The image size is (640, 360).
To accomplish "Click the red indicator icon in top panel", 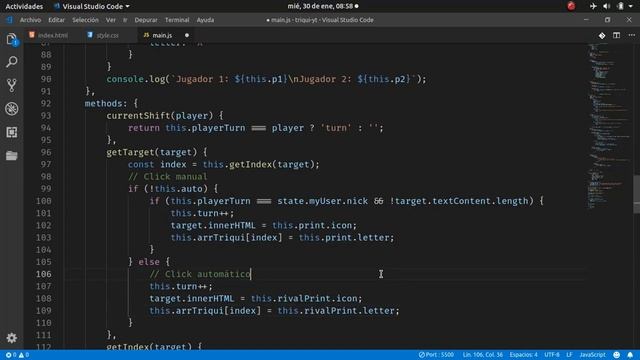I will pyautogui.click(x=571, y=6).
